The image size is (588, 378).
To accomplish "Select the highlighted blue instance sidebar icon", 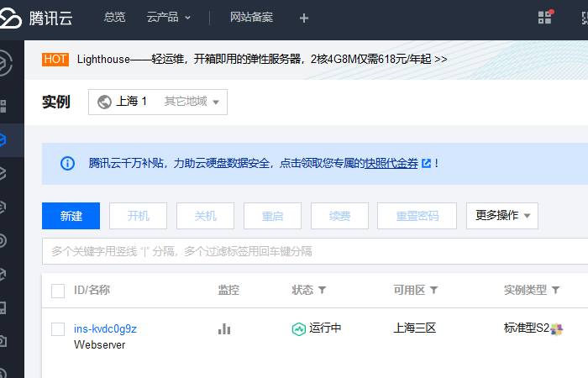I will pyautogui.click(x=3, y=140).
